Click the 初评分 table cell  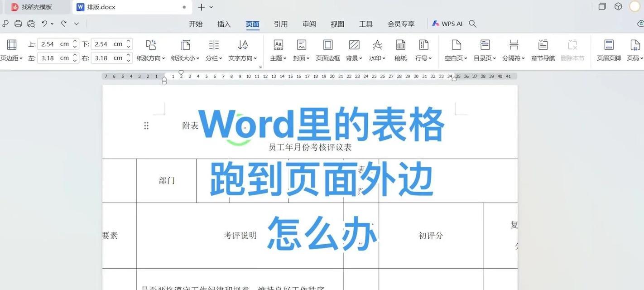tap(431, 236)
